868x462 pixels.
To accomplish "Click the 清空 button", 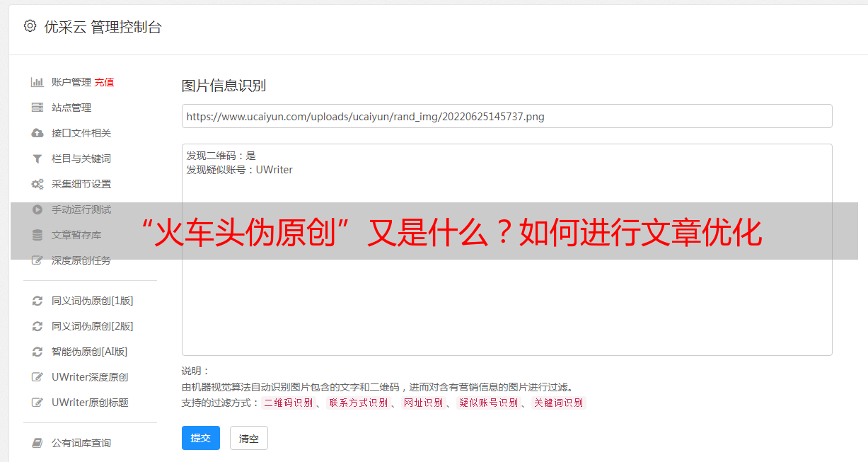I will pyautogui.click(x=249, y=438).
